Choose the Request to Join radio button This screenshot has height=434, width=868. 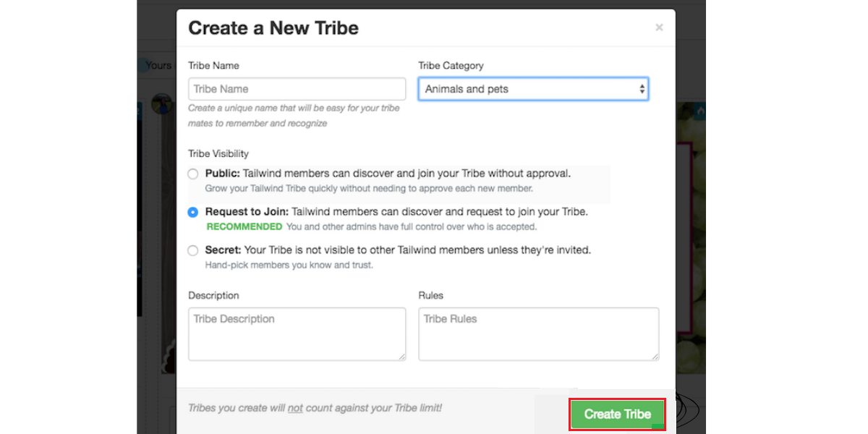tap(192, 212)
